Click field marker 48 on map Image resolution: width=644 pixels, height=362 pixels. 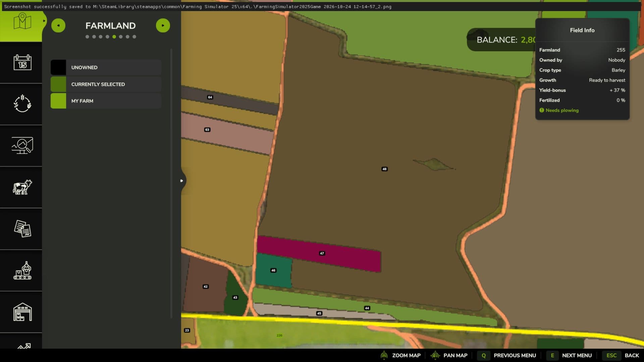384,169
